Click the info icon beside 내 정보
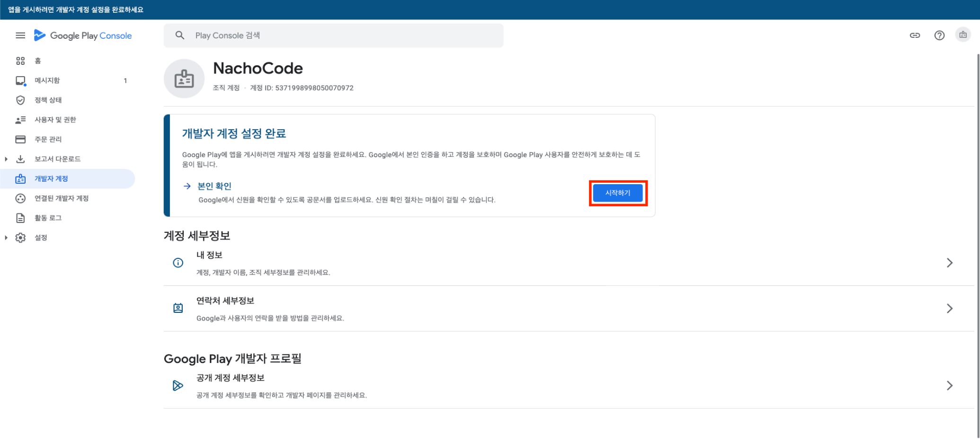This screenshot has height=443, width=980. [178, 263]
